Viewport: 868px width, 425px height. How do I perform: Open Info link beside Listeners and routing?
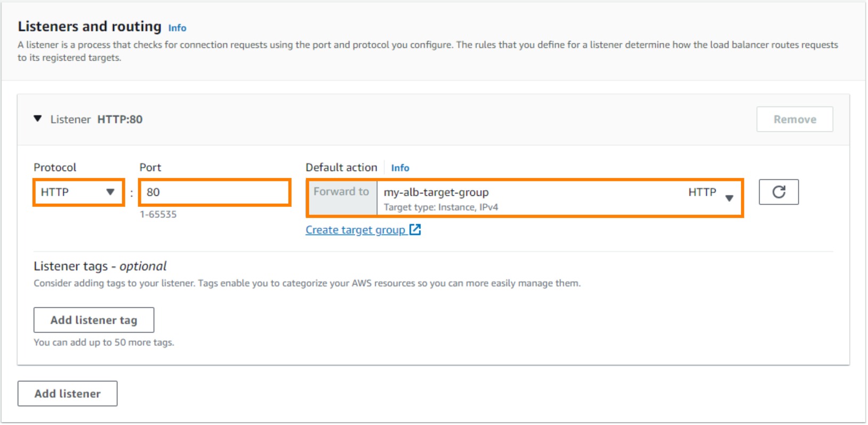(x=177, y=28)
